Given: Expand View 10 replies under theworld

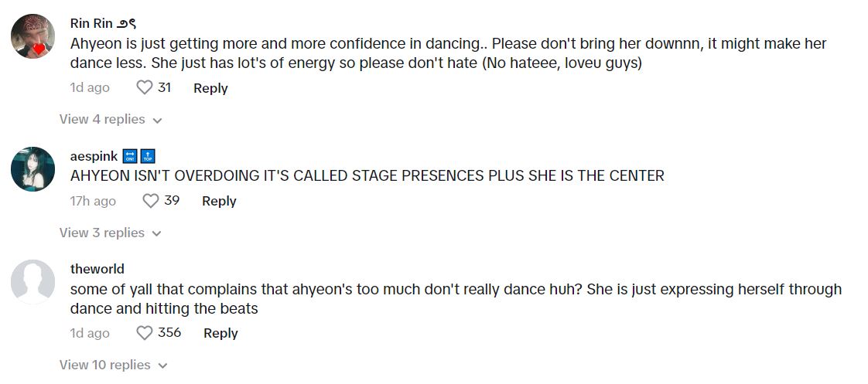Looking at the screenshot, I should (113, 365).
